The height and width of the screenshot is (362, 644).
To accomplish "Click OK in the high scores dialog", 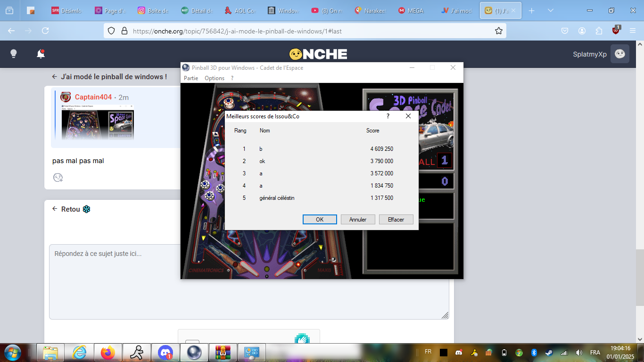I will click(320, 219).
